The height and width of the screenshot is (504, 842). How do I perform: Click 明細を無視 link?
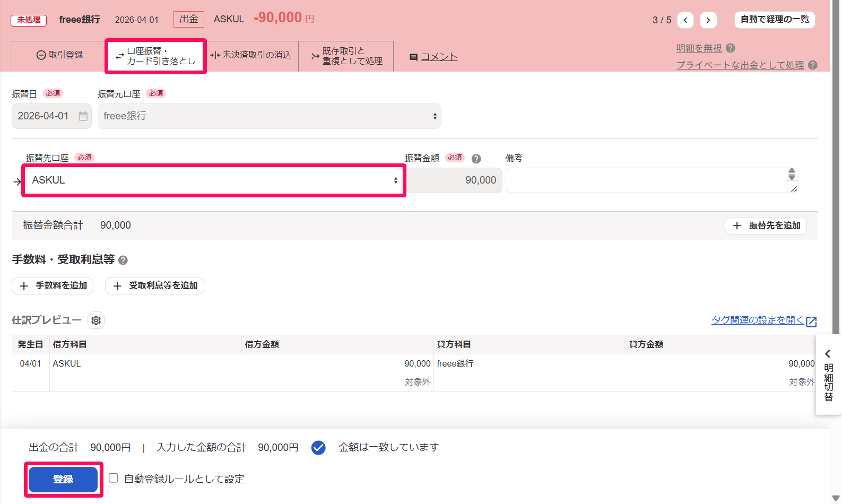click(x=699, y=48)
